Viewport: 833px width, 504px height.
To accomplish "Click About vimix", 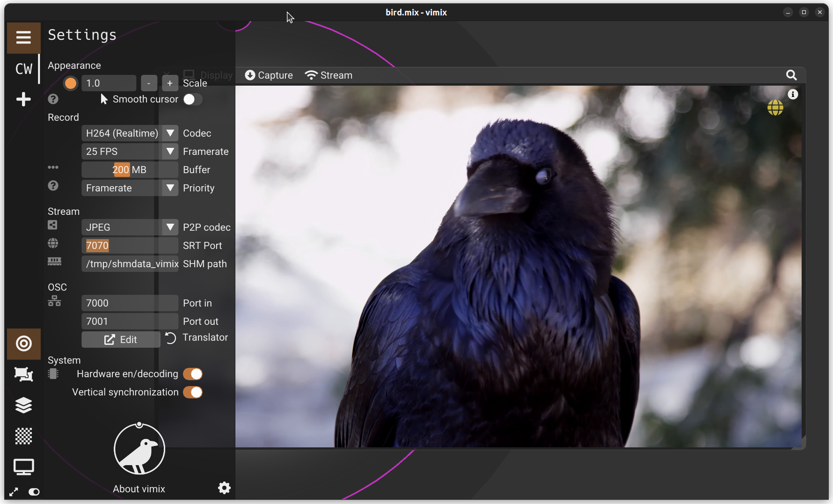I will click(x=139, y=489).
